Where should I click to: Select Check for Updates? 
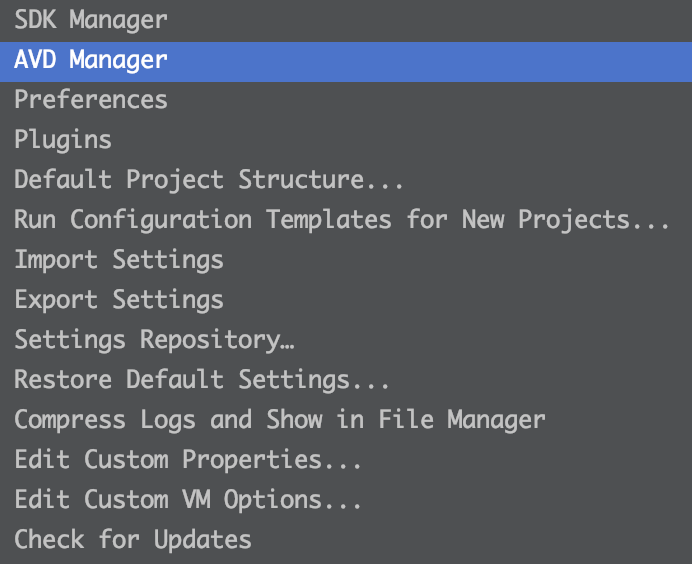pyautogui.click(x=346, y=539)
